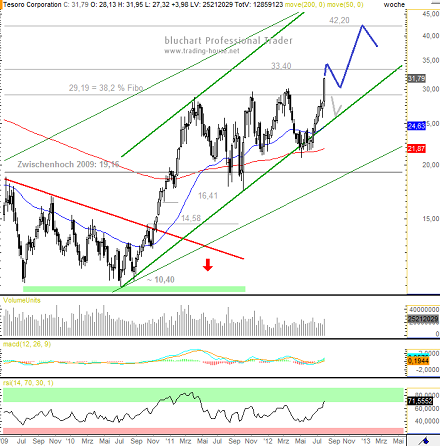Click the '~ 10,40' low annotation
The image size is (440, 446).
point(161,280)
